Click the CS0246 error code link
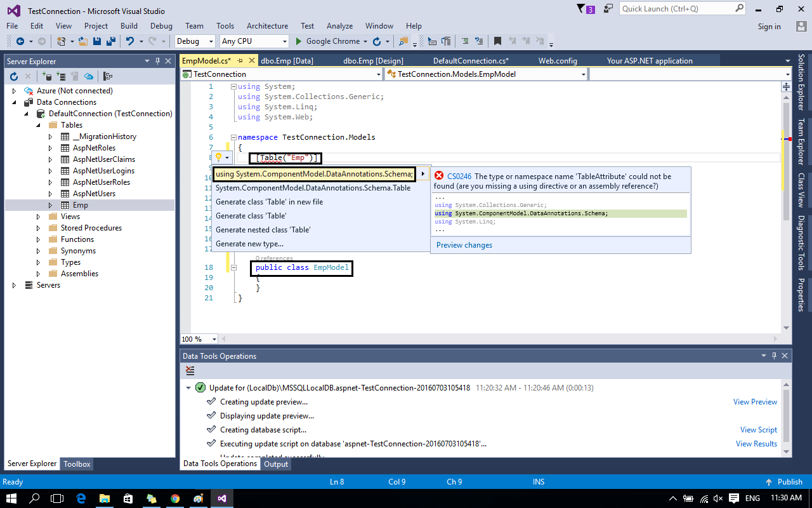Image resolution: width=812 pixels, height=508 pixels. pyautogui.click(x=459, y=177)
